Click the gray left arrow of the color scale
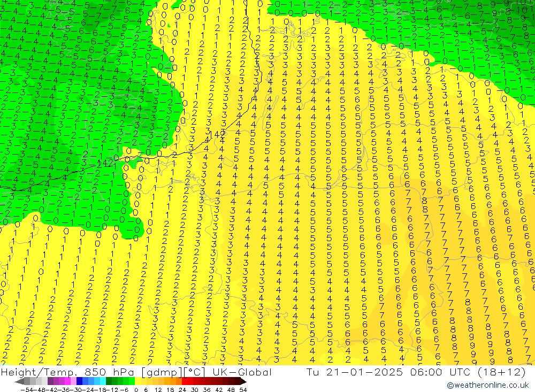Image resolution: width=535 pixels, height=392 pixels. coord(19,381)
